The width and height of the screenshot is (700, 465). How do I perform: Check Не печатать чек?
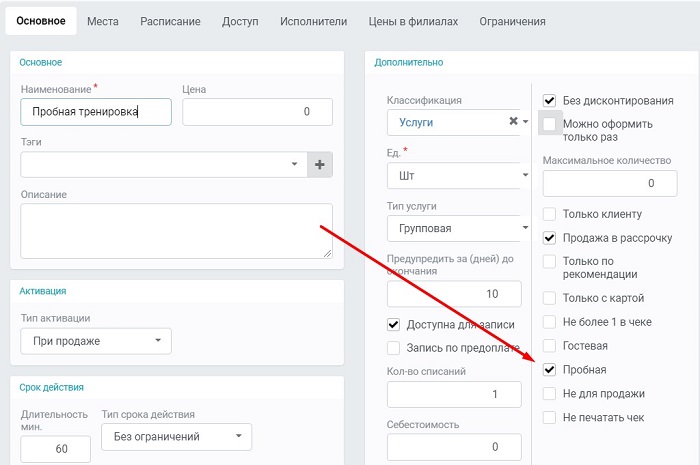pos(549,417)
